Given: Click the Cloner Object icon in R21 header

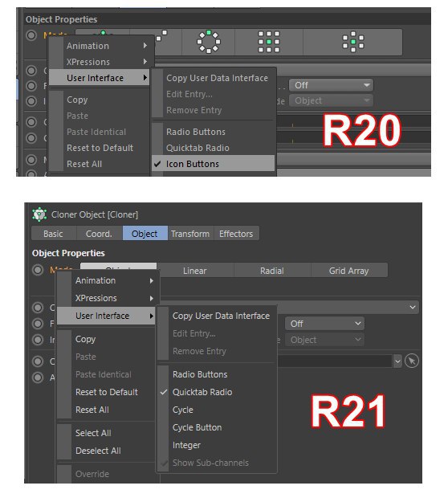Looking at the screenshot, I should (x=39, y=214).
